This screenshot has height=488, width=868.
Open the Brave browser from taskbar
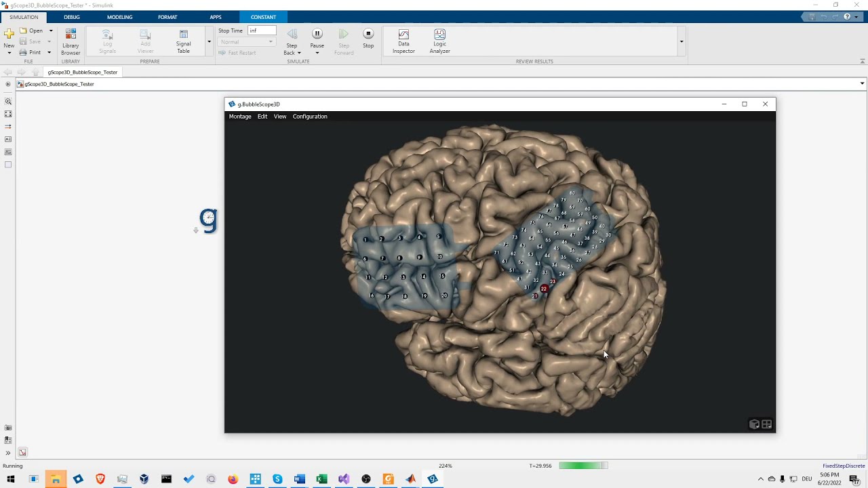pyautogui.click(x=100, y=479)
